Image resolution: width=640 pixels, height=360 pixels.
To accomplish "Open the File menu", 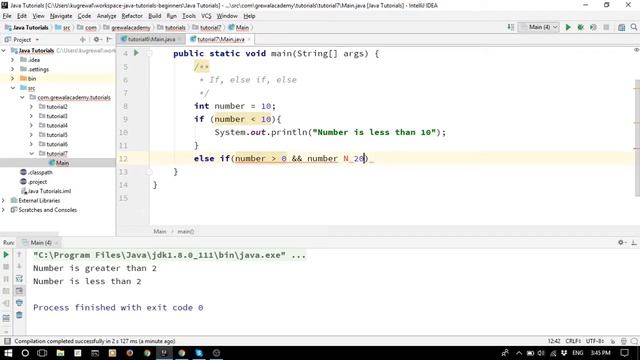I will (x=7, y=16).
